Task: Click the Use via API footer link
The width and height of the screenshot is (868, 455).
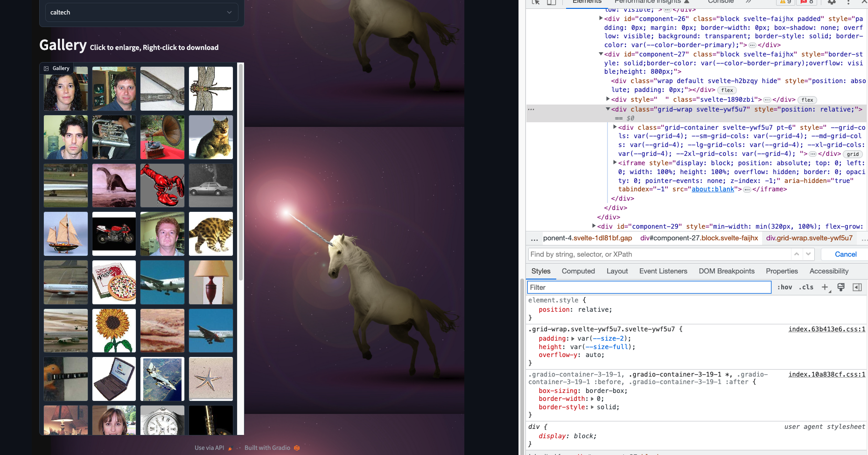Action: [x=213, y=448]
